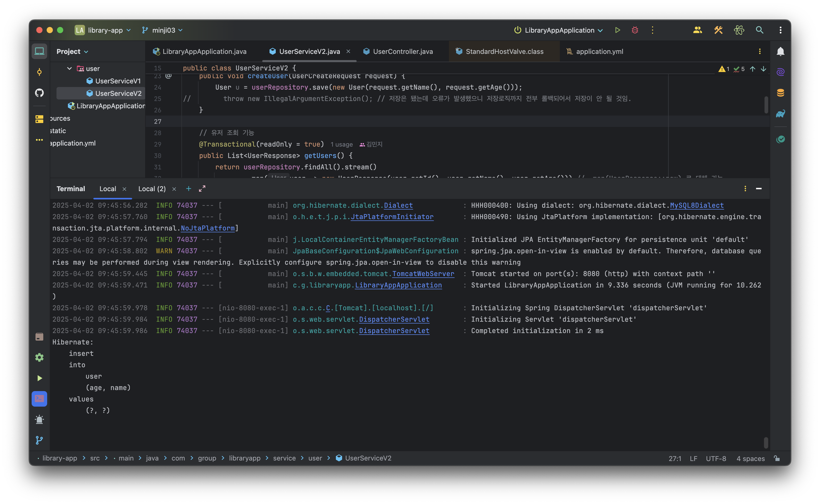Open the IDE main settings kebab menu
This screenshot has width=820, height=504.
tap(780, 30)
